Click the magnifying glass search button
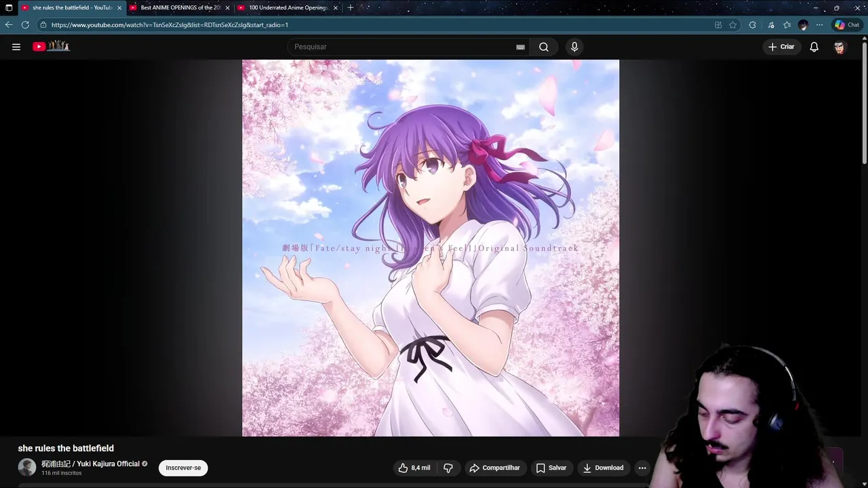The height and width of the screenshot is (488, 868). [544, 47]
